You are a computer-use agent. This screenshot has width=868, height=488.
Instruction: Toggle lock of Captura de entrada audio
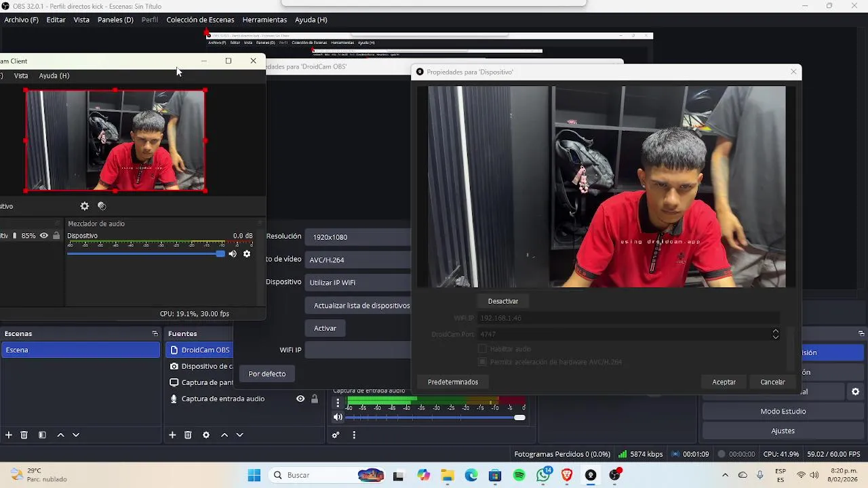pos(314,399)
